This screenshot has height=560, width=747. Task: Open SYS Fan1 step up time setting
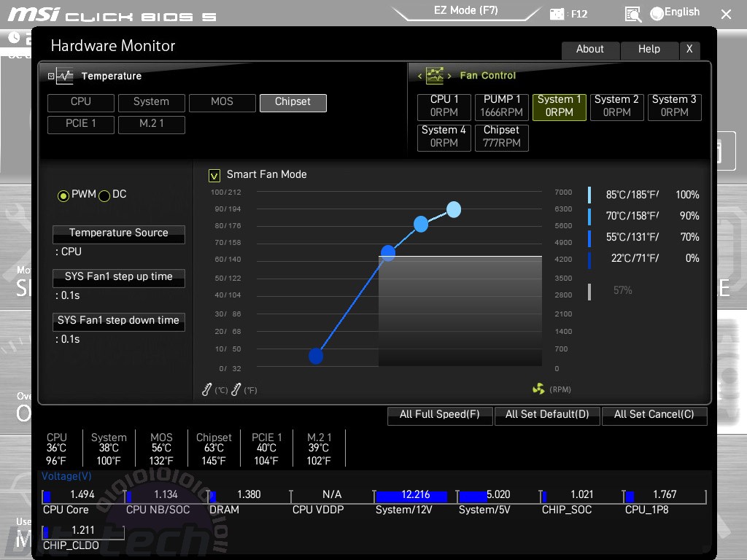(x=119, y=278)
